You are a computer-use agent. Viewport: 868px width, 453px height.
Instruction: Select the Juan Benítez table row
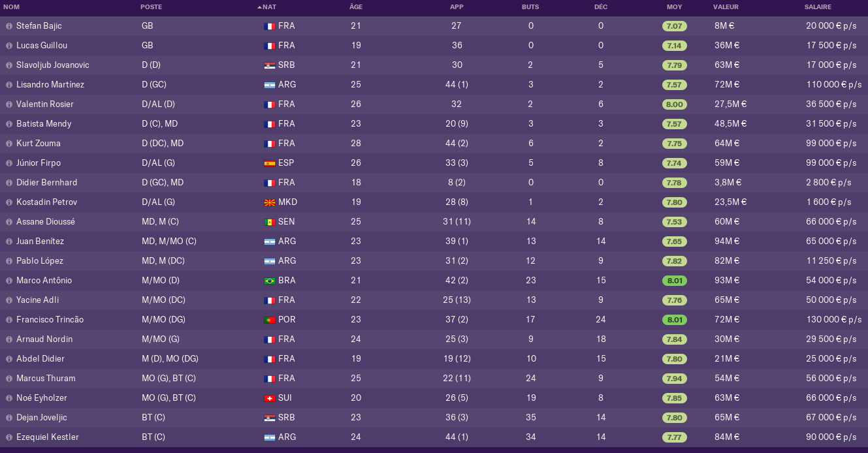(434, 242)
